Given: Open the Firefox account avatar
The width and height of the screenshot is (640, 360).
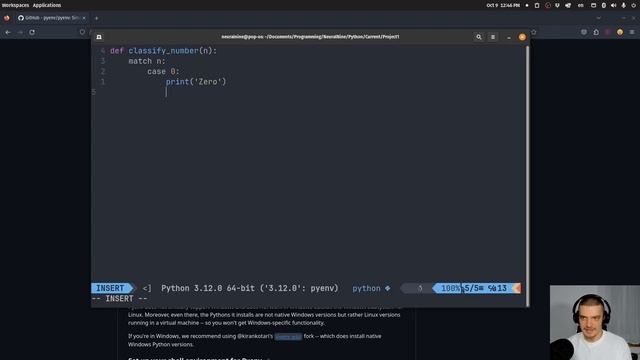Looking at the screenshot, I should click(x=620, y=32).
